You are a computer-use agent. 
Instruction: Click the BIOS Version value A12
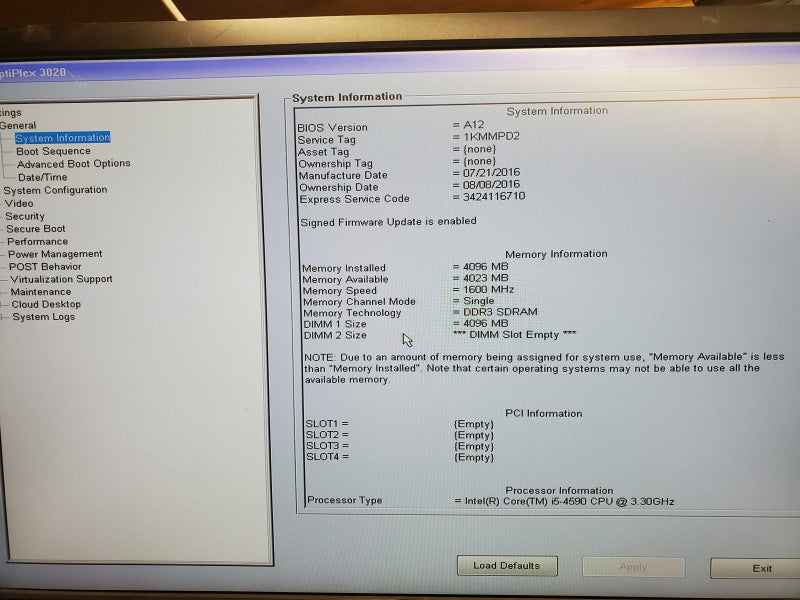[473, 124]
